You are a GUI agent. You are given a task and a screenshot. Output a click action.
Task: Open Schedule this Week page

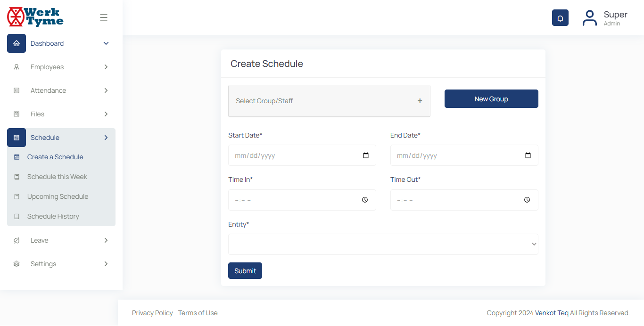point(57,177)
